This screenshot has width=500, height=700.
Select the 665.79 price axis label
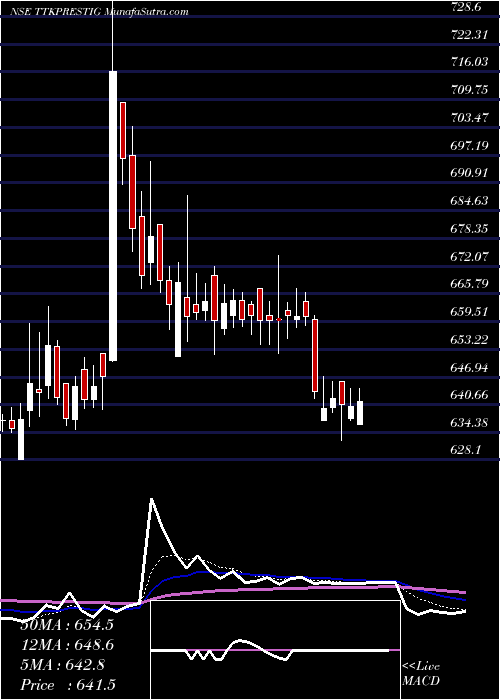click(x=470, y=284)
